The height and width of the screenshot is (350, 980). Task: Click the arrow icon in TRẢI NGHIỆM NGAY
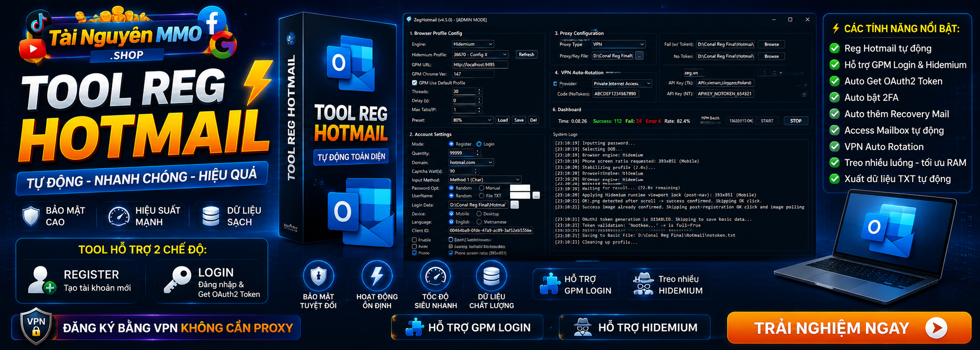tap(936, 328)
